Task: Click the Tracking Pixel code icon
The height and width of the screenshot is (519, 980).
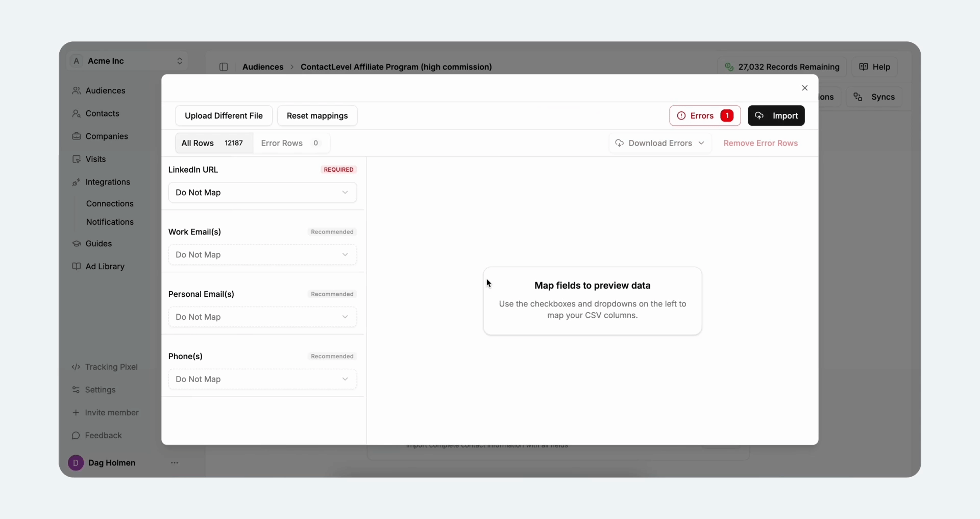Action: tap(76, 367)
